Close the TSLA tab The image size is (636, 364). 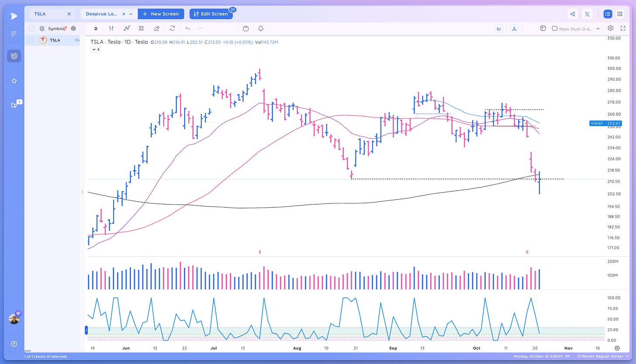pyautogui.click(x=69, y=14)
